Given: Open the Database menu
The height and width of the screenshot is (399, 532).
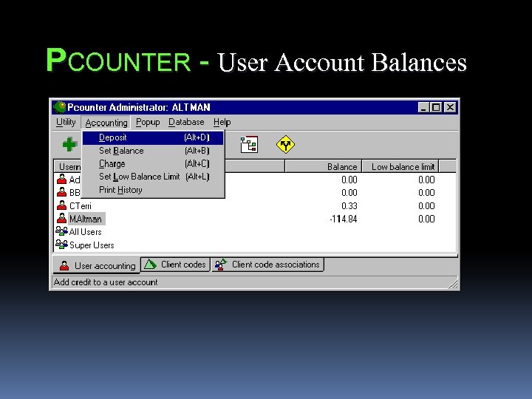Looking at the screenshot, I should (x=186, y=122).
